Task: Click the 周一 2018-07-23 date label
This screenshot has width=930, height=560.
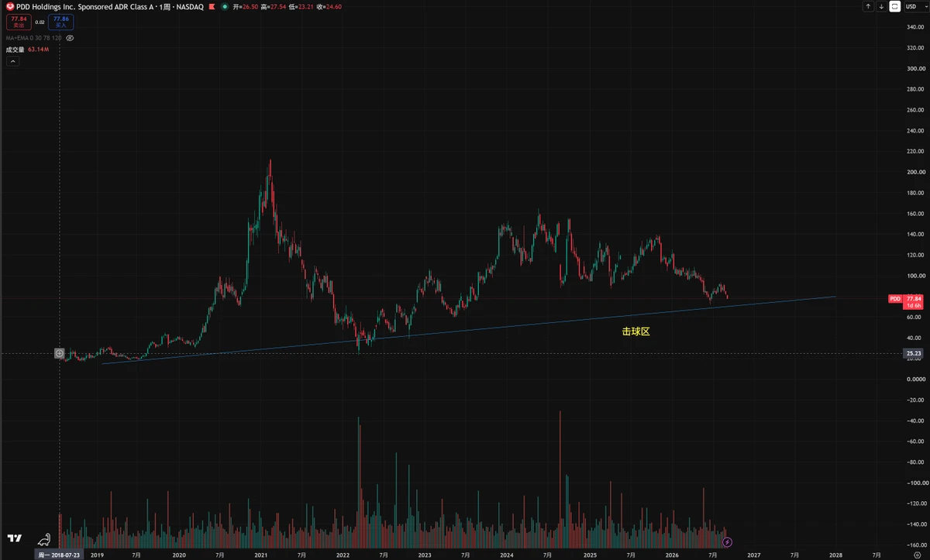Action: coord(59,555)
